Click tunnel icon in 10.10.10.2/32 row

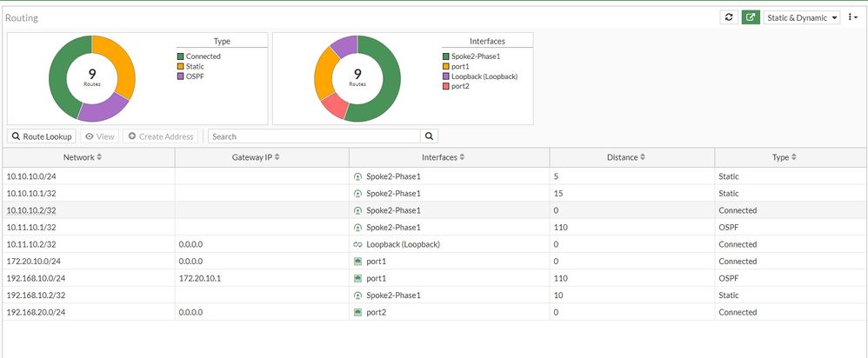point(357,211)
